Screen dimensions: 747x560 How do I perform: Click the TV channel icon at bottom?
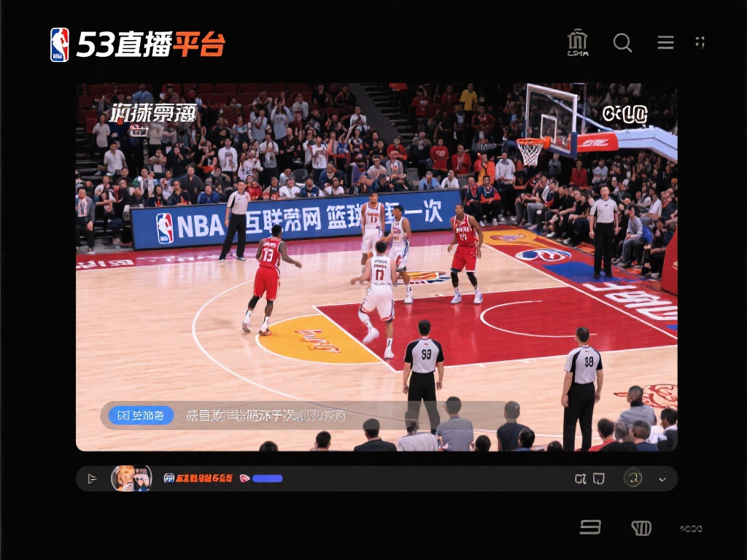pos(590,527)
